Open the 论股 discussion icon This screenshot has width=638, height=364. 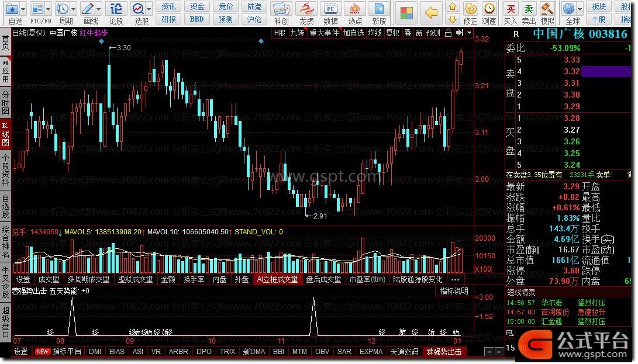(x=116, y=9)
